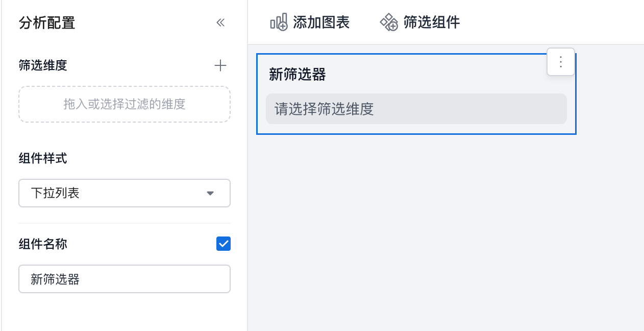Uncheck the 组件名称 checkbox
644x331 pixels.
coord(224,244)
